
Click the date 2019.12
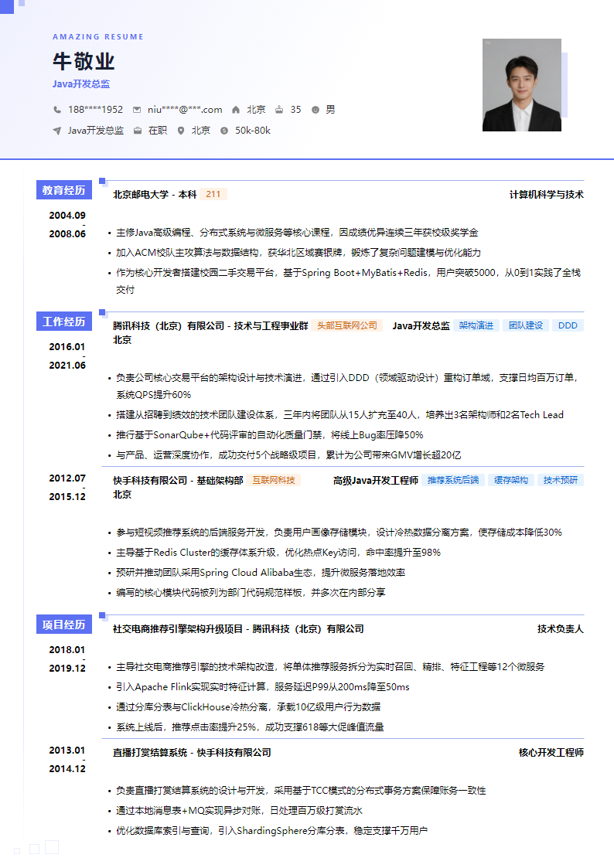[67, 668]
